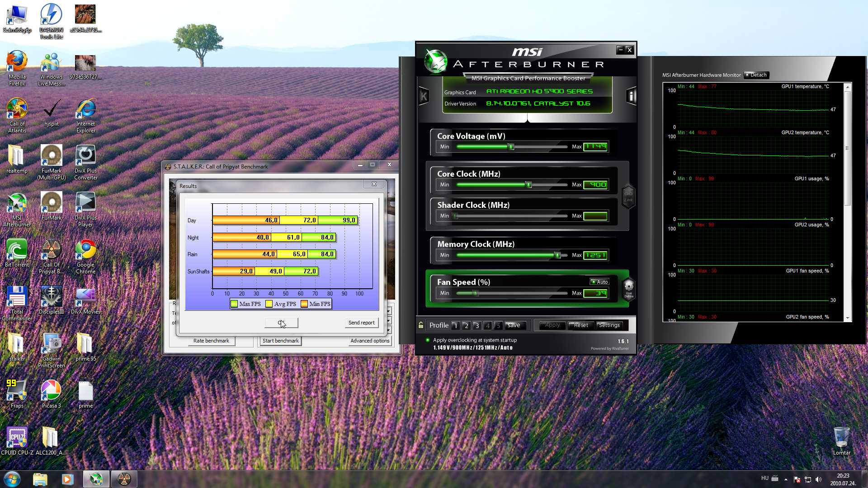Click the Windows Start orb
The image size is (868, 488).
[x=12, y=479]
